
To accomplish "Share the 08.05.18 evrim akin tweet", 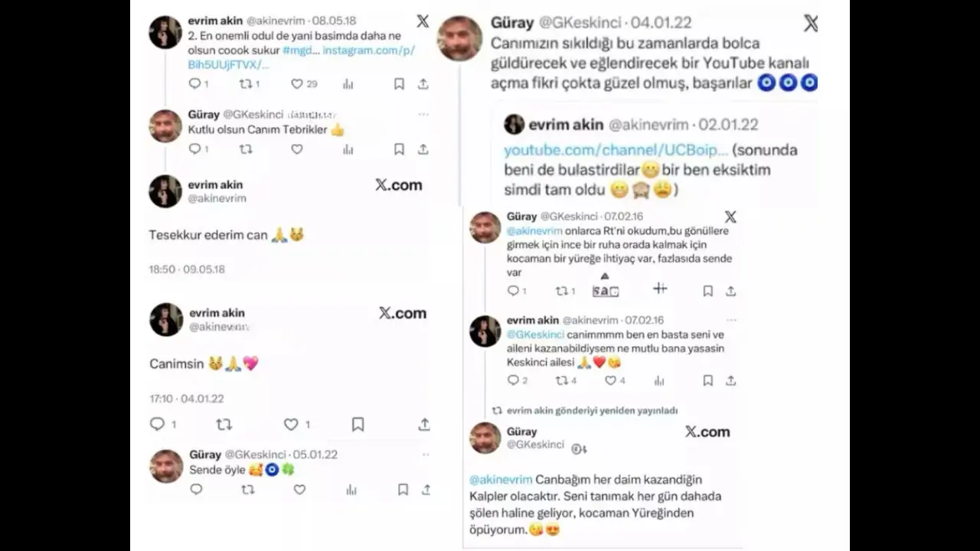I will coord(423,84).
